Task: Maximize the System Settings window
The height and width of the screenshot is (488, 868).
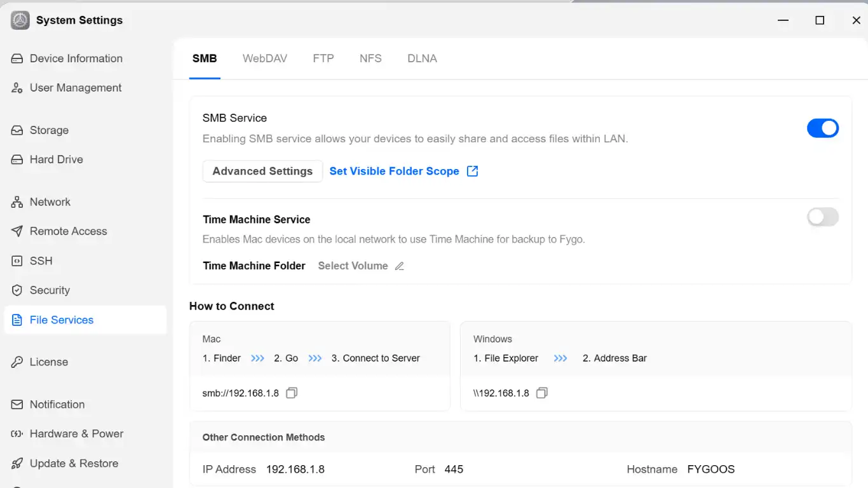Action: tap(820, 20)
